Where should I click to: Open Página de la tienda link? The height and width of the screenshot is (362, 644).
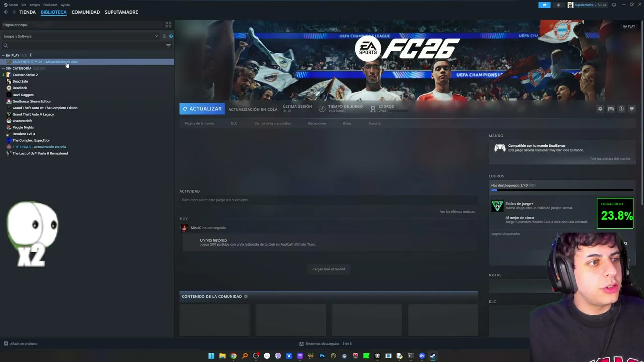click(x=199, y=123)
